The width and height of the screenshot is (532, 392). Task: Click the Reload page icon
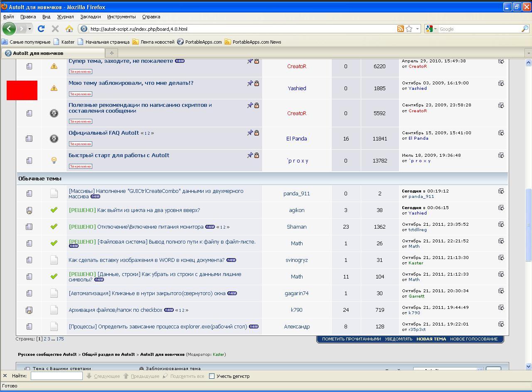(41, 29)
